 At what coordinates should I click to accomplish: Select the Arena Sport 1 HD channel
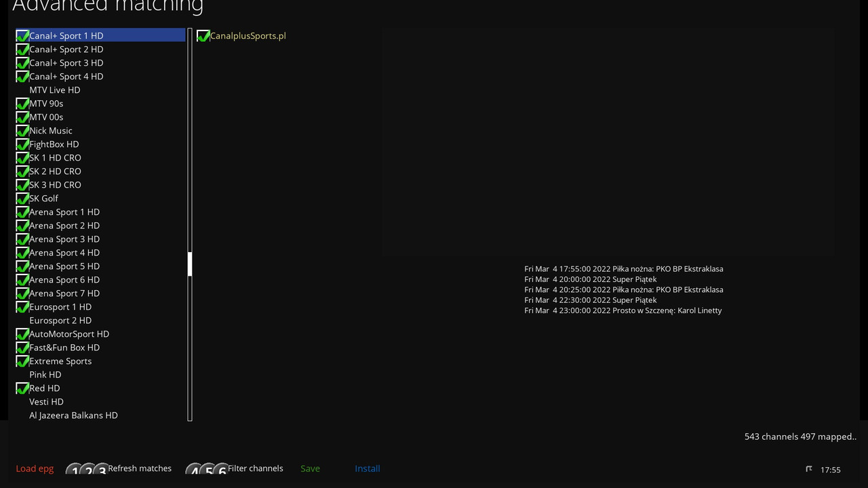100,211
